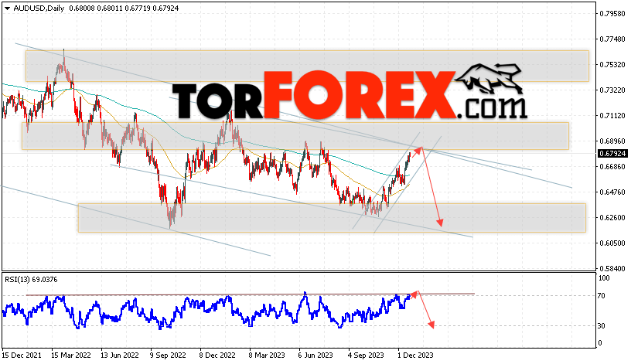Image resolution: width=631 pixels, height=364 pixels.
Task: Select the 9 Sep 2022 date label
Action: click(x=168, y=355)
